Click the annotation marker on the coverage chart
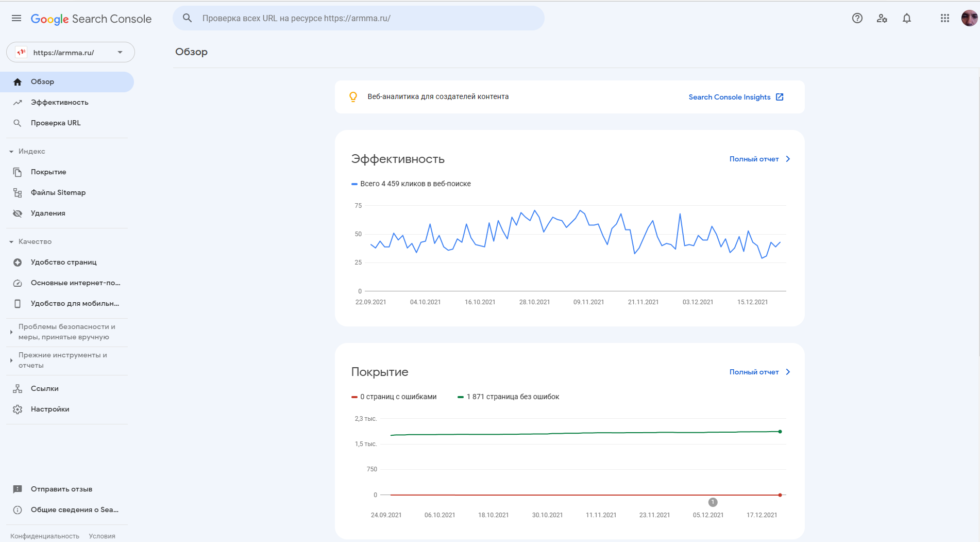 click(x=713, y=502)
